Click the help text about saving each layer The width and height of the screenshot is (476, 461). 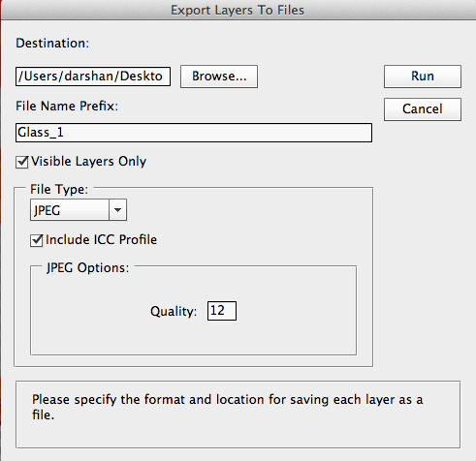227,407
